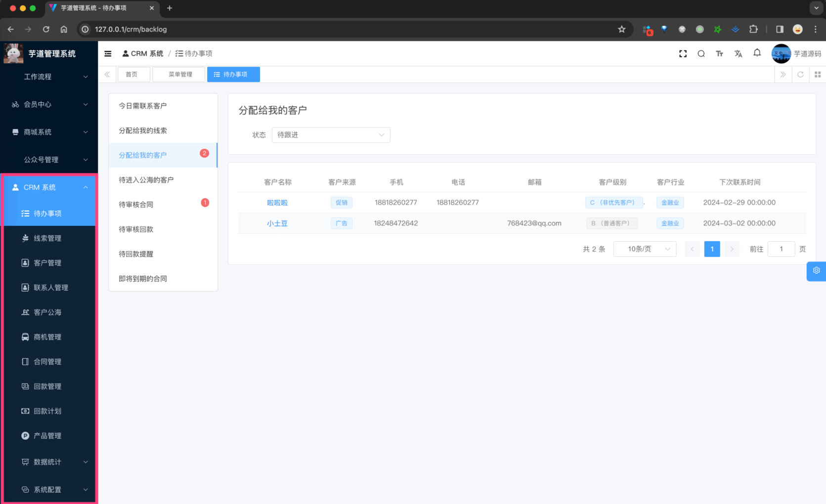This screenshot has width=826, height=504.
Task: Click the search magnifier icon
Action: (x=701, y=53)
